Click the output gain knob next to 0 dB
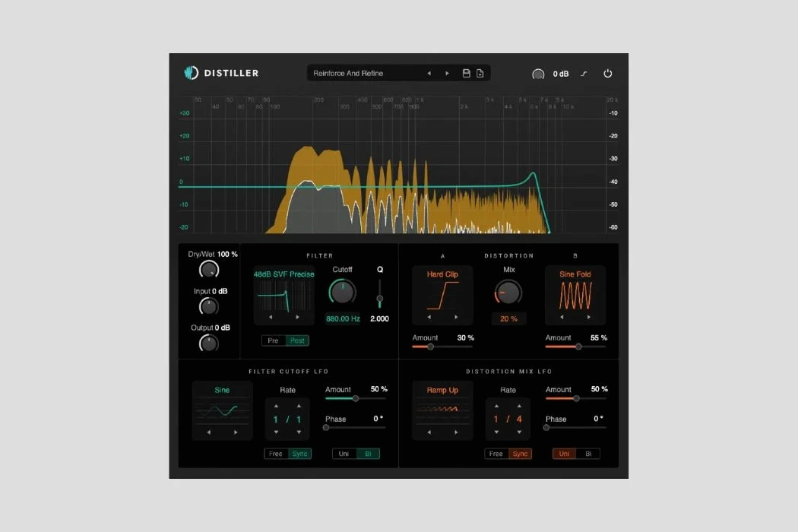The image size is (798, 532). click(x=538, y=74)
